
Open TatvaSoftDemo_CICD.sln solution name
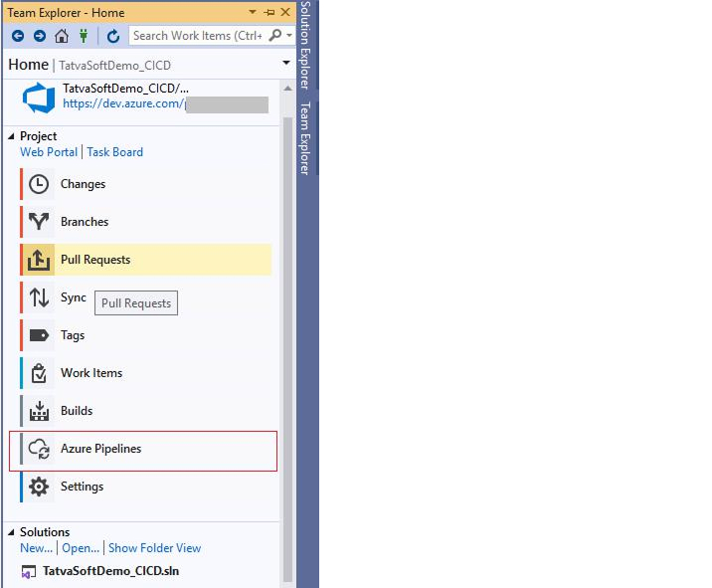click(110, 571)
